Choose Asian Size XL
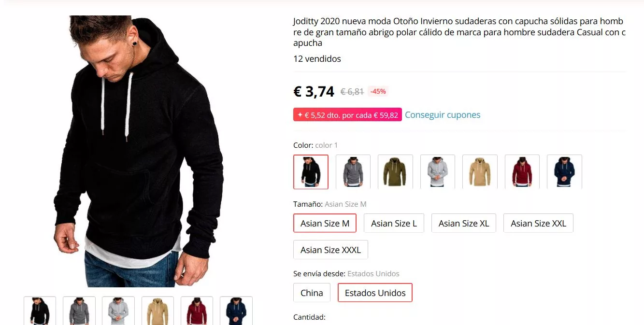This screenshot has width=644, height=325. [x=463, y=223]
